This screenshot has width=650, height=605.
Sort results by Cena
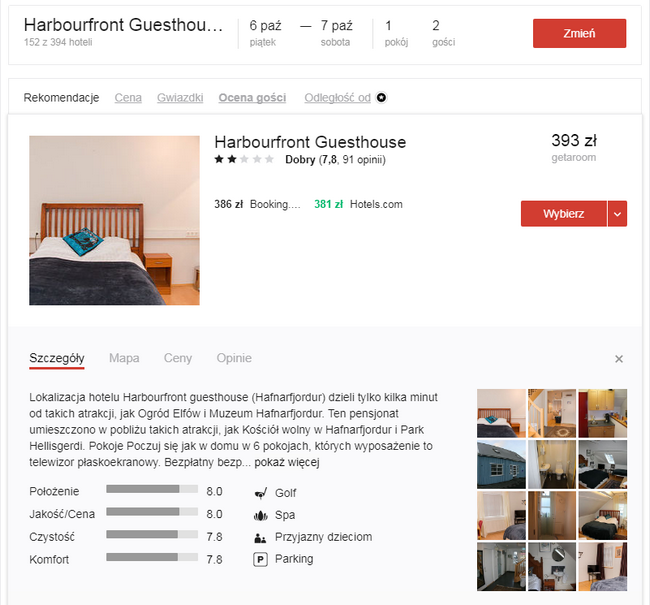pos(128,98)
